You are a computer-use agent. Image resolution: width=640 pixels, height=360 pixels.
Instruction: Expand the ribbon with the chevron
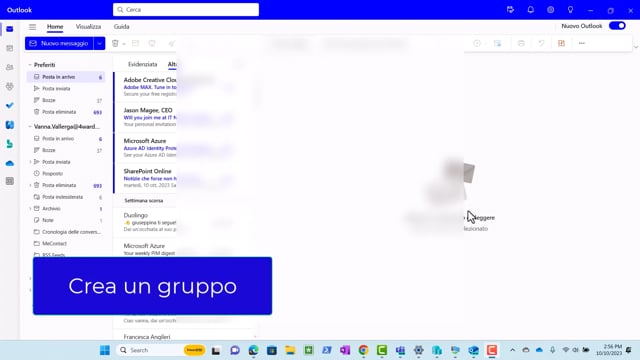point(636,47)
